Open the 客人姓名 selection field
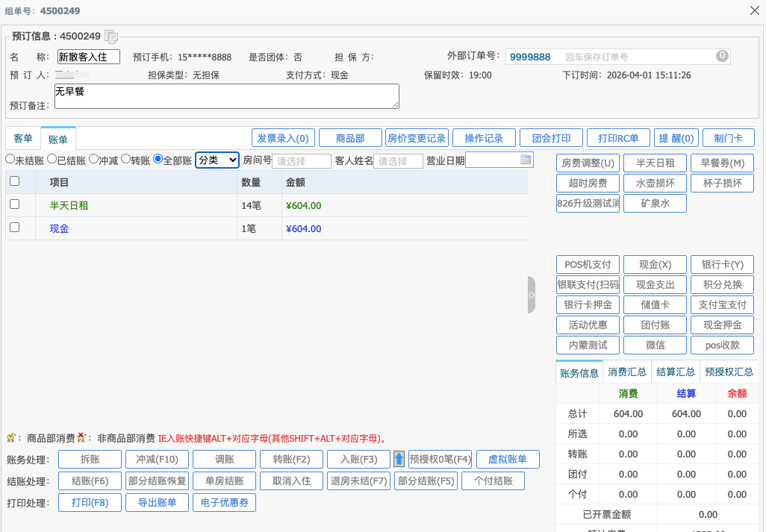 point(398,161)
